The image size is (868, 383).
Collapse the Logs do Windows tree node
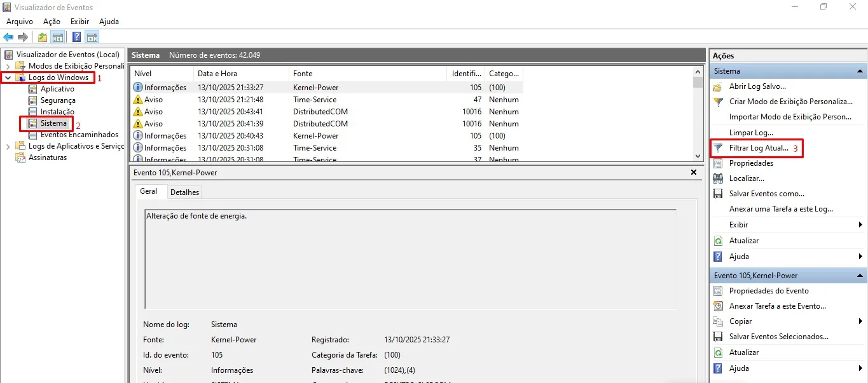pyautogui.click(x=8, y=77)
